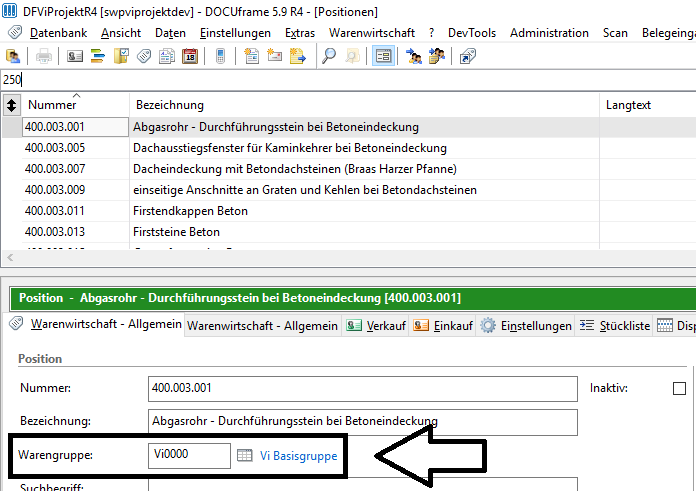
Task: Click Dachausstiegsfenster für Kaminkehrer bei Betoneindeckung
Action: [290, 148]
